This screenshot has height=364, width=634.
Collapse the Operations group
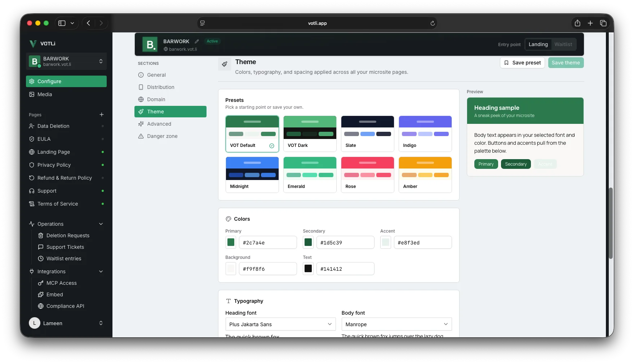tap(66, 224)
